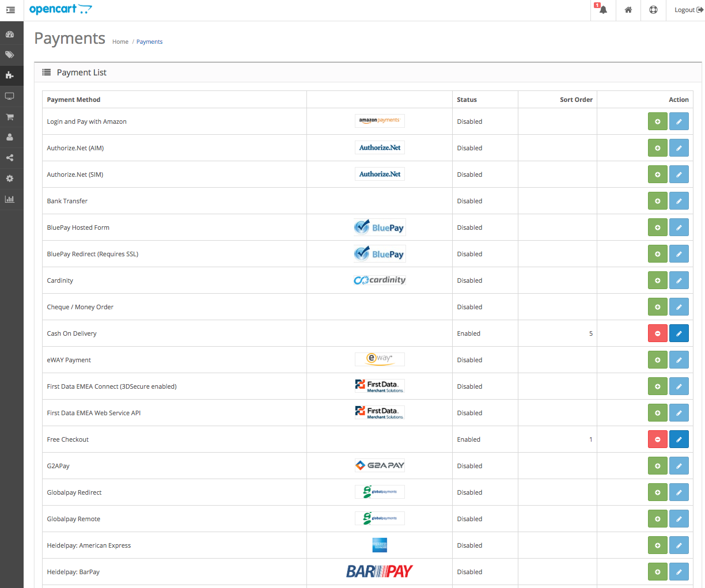Viewport: 705px width, 588px height.
Task: Open the Dashboard sidebar icon
Action: (10, 34)
